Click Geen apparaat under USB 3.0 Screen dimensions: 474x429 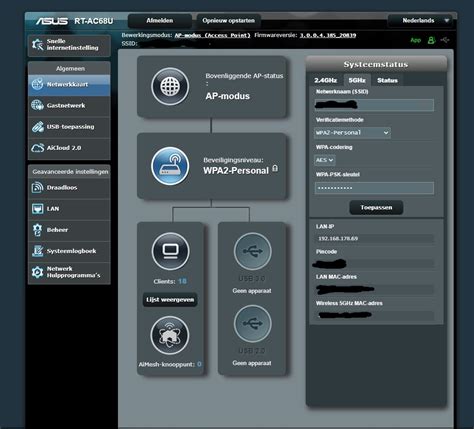pyautogui.click(x=252, y=291)
